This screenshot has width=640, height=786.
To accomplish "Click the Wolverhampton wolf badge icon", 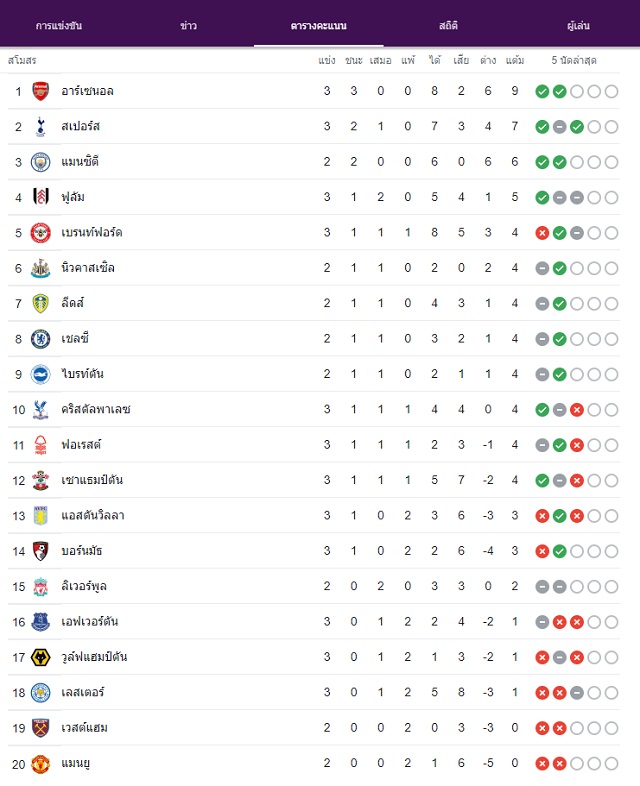I will [x=41, y=657].
